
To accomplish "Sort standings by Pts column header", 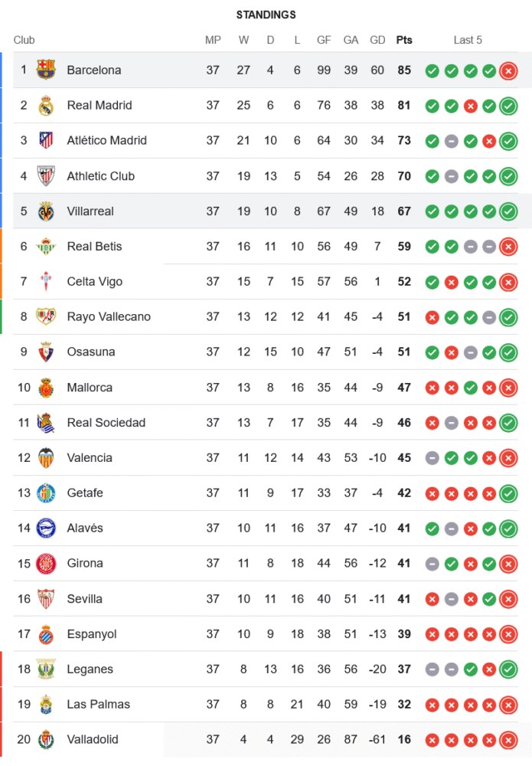I will pos(403,40).
